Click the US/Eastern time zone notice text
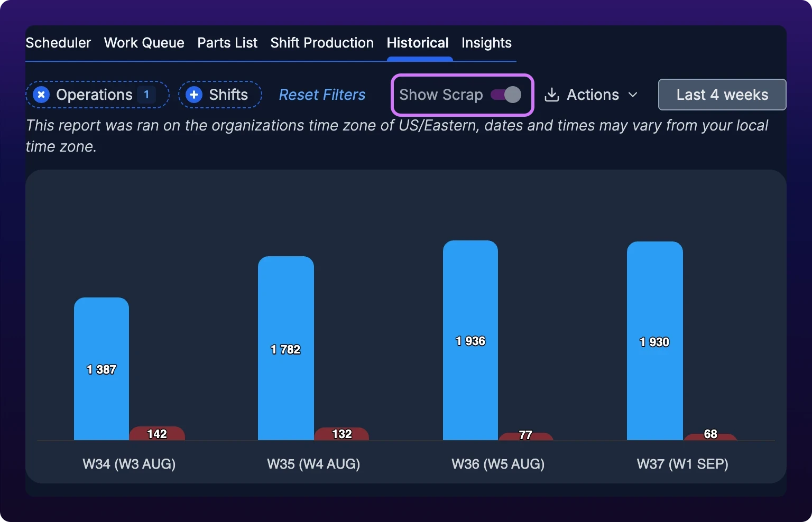Image resolution: width=812 pixels, height=522 pixels. tap(397, 136)
